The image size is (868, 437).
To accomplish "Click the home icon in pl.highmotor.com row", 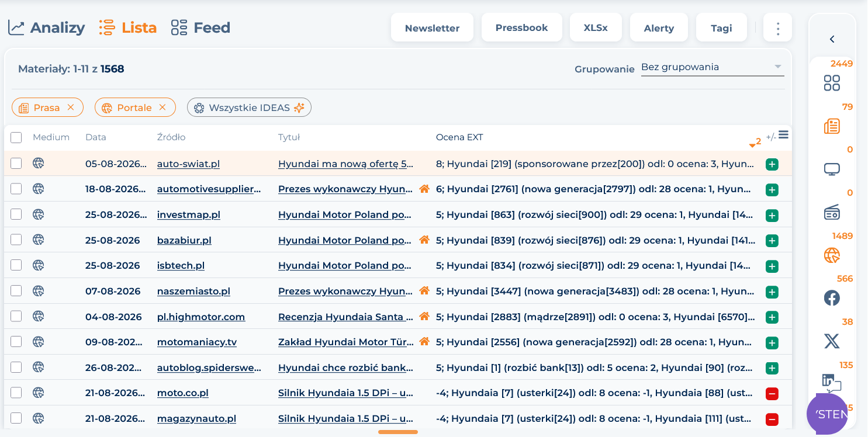I will 424,316.
